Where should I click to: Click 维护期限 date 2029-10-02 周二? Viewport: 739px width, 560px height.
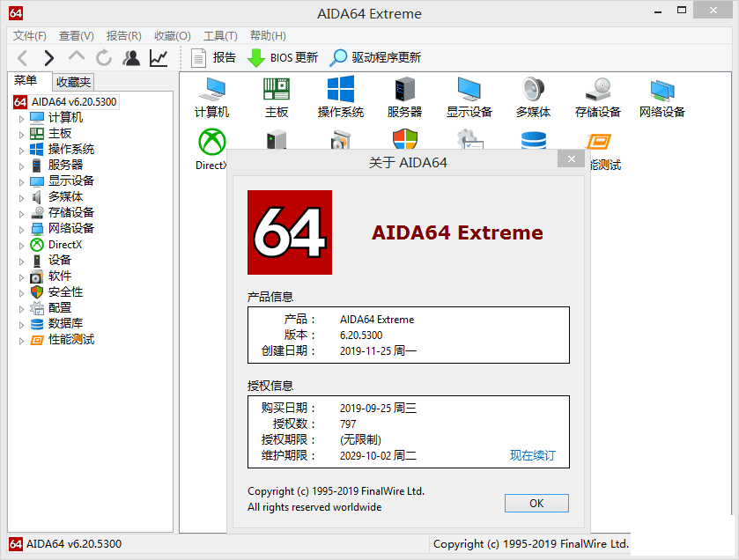(378, 455)
